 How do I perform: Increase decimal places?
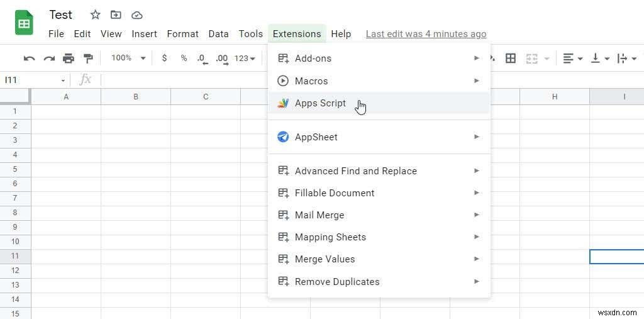click(222, 59)
